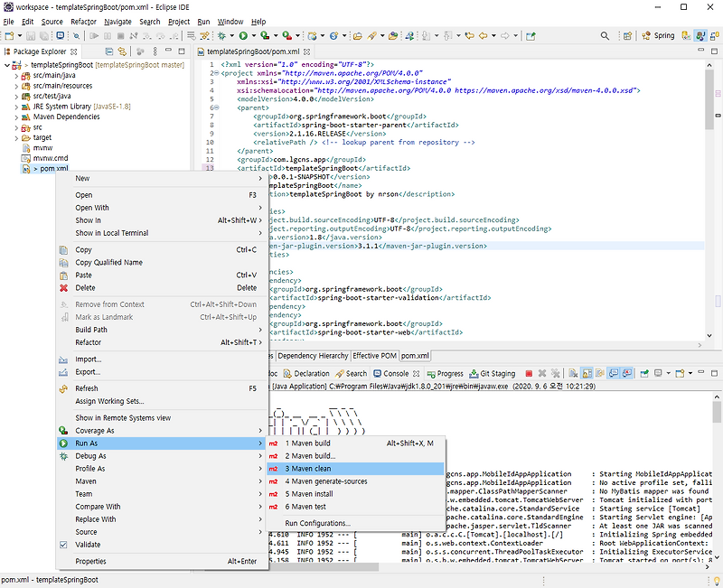Open Package Explorer View Menu dots

(155, 51)
